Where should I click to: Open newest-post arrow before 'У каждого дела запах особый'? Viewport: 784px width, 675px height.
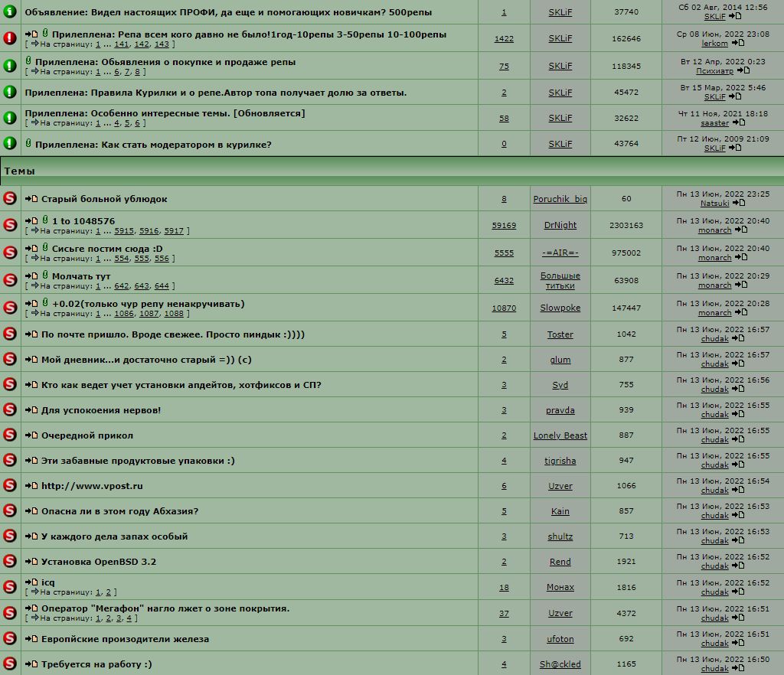click(31, 536)
